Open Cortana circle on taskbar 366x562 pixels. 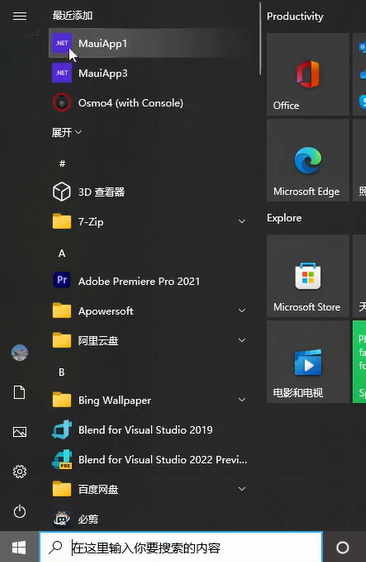pos(343,547)
